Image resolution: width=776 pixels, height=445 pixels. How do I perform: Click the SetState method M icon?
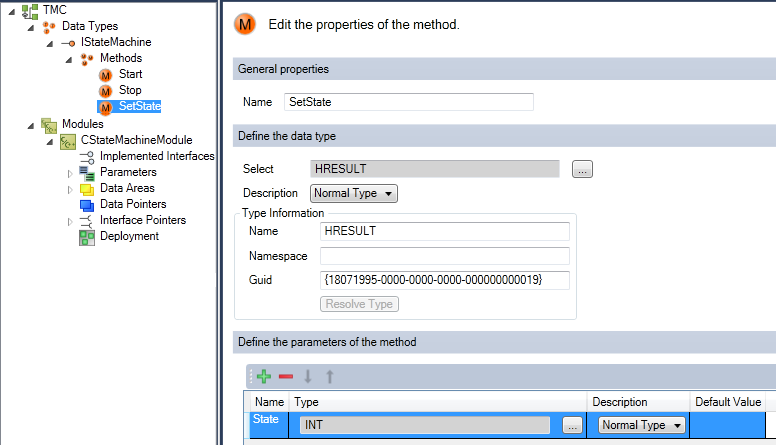(x=105, y=107)
